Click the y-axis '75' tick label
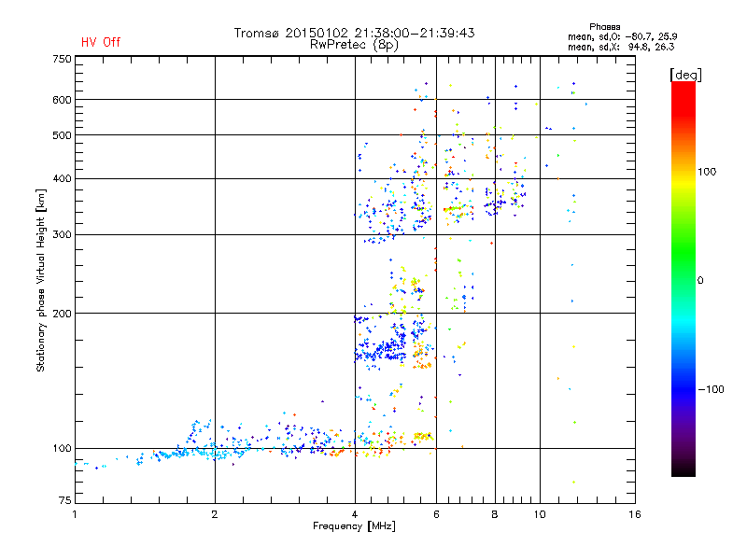The height and width of the screenshot is (560, 747). (x=65, y=500)
